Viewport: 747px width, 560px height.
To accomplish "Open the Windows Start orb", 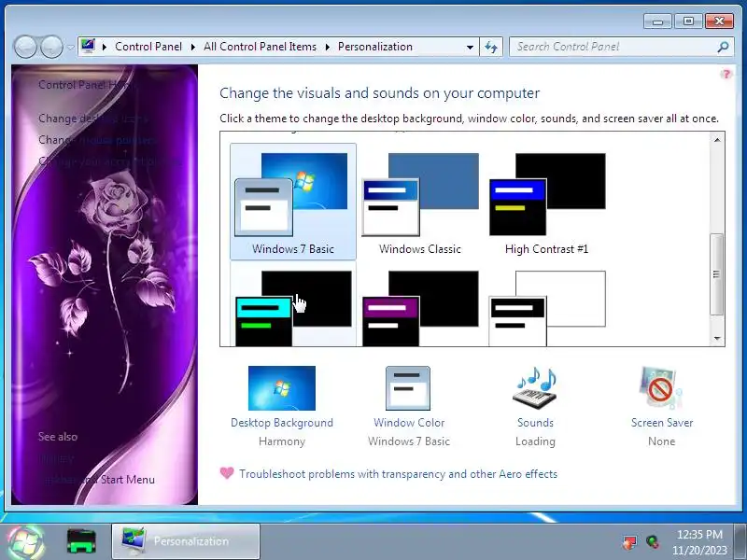I will click(x=26, y=542).
